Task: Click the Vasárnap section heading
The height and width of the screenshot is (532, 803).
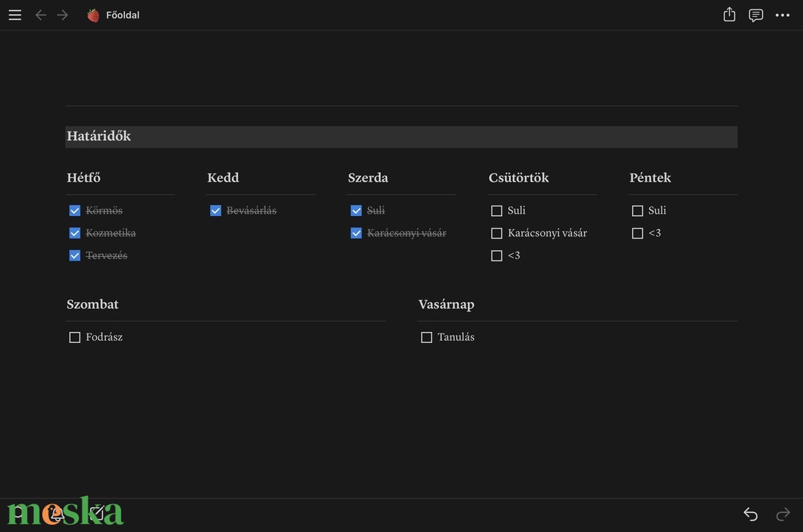Action: pos(447,304)
